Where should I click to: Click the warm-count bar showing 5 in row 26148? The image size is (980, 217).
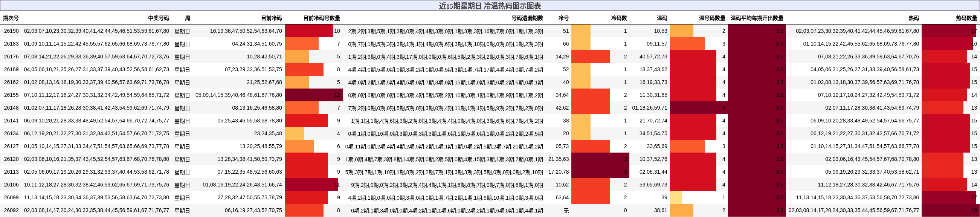[699, 108]
